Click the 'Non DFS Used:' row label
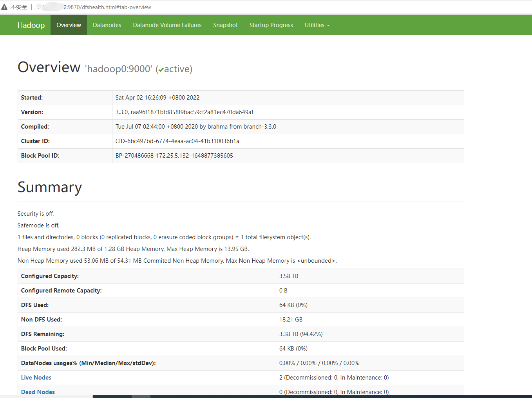The width and height of the screenshot is (532, 398). pos(42,320)
